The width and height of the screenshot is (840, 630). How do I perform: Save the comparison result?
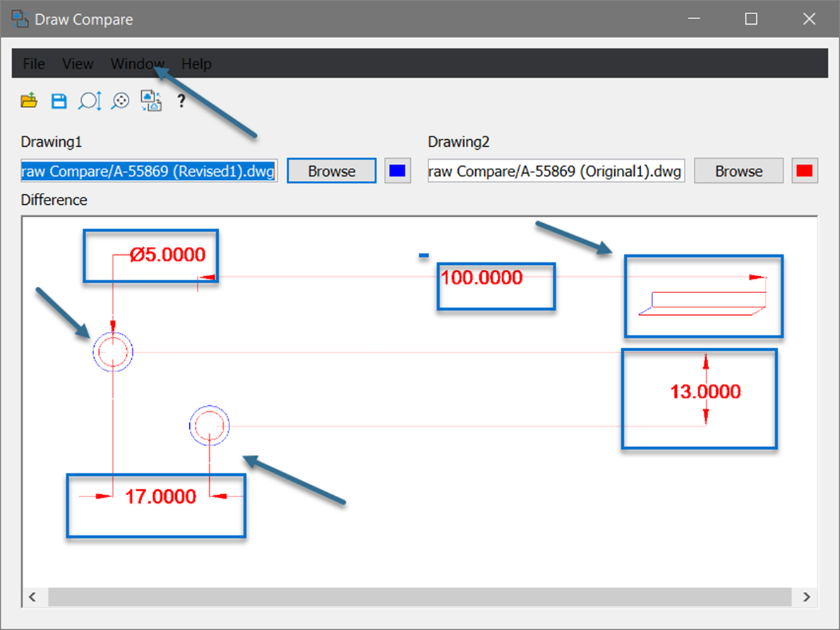pyautogui.click(x=59, y=100)
